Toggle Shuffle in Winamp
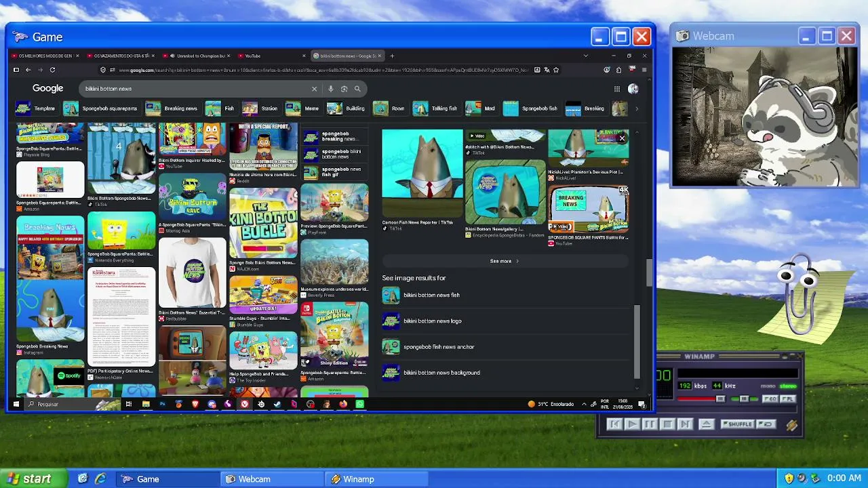The image size is (868, 488). pos(737,424)
